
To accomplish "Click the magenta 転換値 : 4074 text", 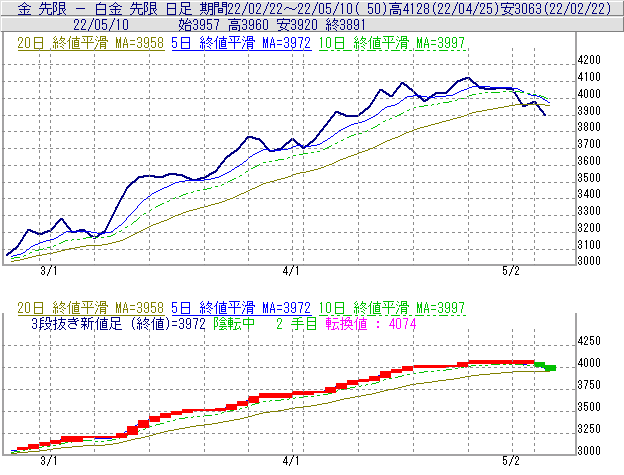I will [371, 324].
